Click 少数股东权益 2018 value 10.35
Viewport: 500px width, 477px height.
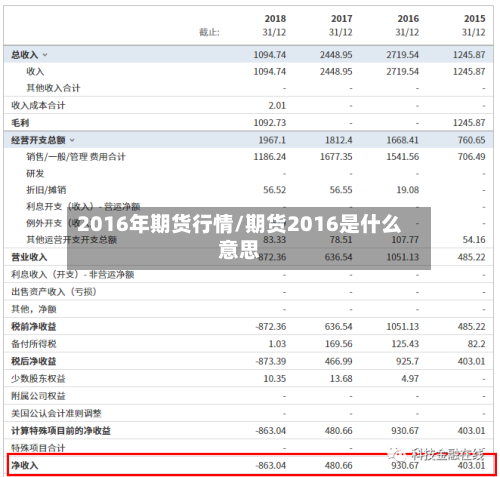(274, 379)
